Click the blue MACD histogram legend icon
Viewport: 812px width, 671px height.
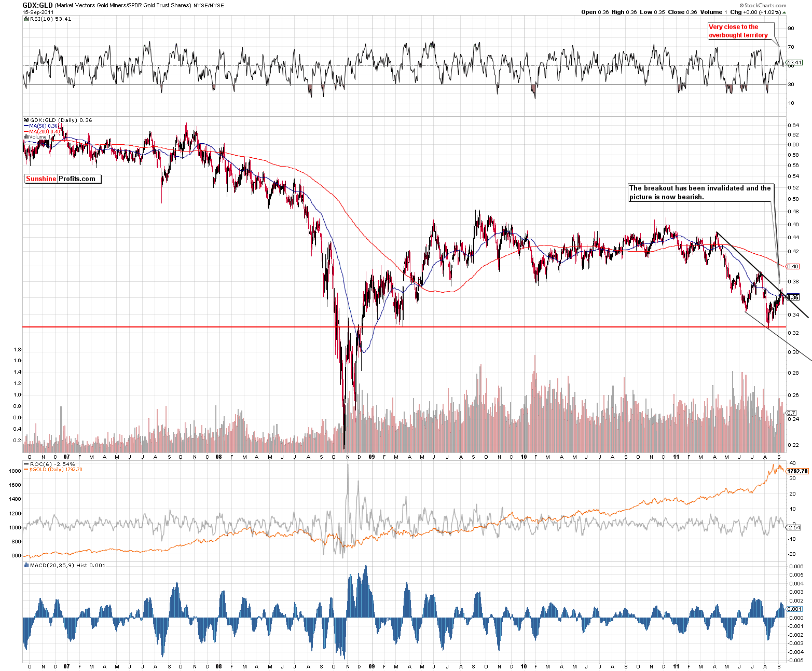26,565
